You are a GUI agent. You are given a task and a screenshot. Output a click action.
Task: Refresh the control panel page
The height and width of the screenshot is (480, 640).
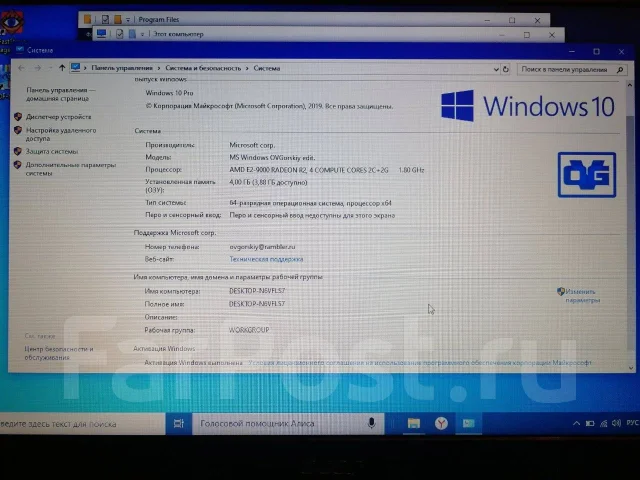click(506, 69)
